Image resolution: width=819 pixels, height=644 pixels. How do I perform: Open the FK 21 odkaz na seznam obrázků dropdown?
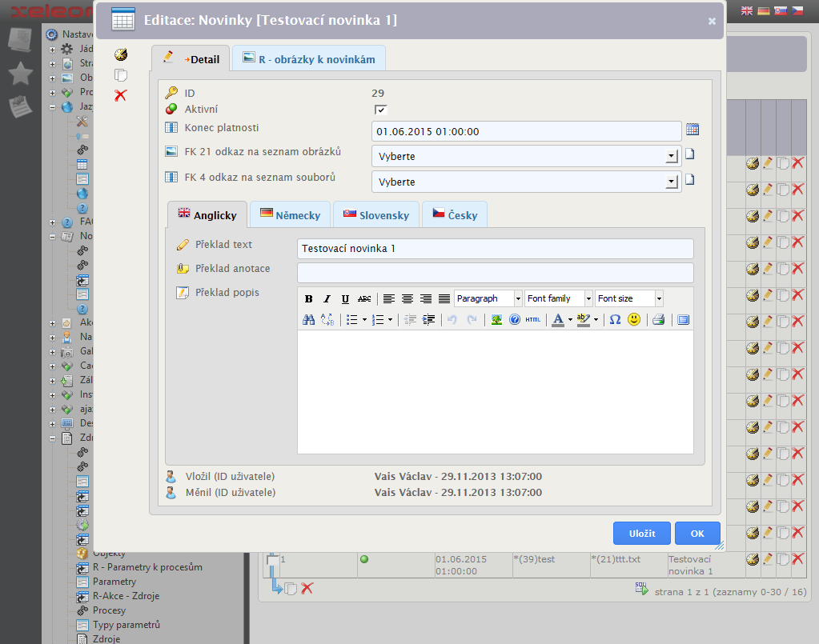pyautogui.click(x=671, y=157)
